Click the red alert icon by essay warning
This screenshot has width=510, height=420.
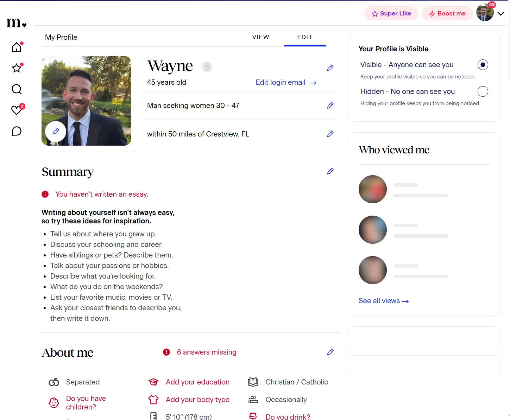click(x=45, y=194)
